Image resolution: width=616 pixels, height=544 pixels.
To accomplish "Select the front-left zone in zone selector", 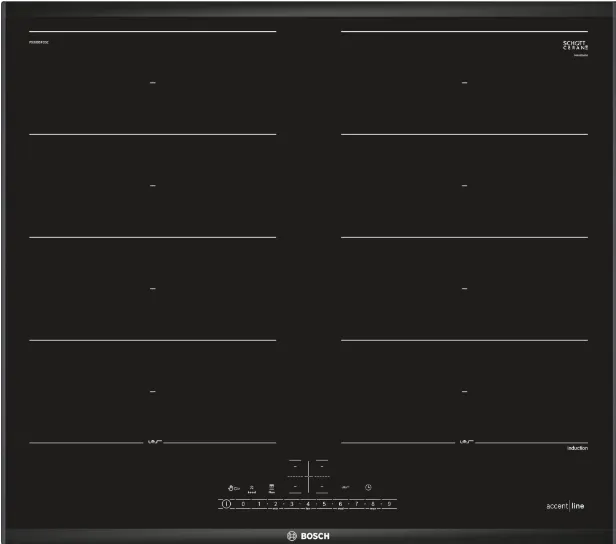I will pyautogui.click(x=295, y=487).
